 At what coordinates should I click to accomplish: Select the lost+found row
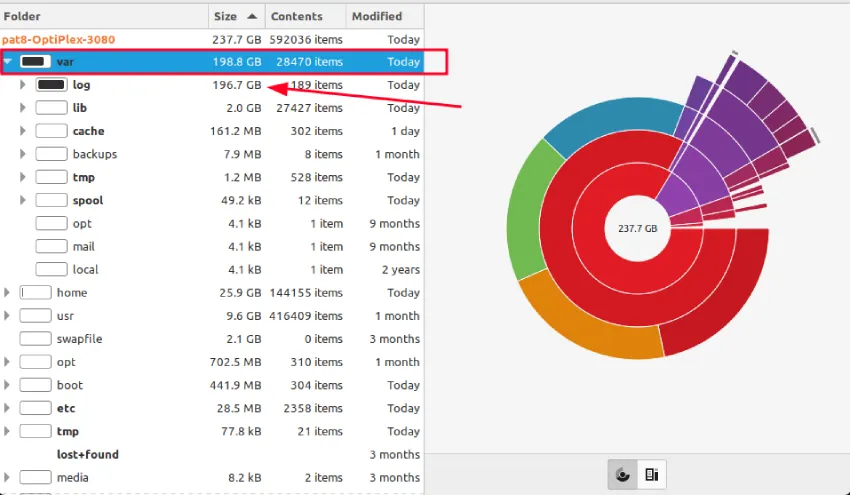point(212,454)
